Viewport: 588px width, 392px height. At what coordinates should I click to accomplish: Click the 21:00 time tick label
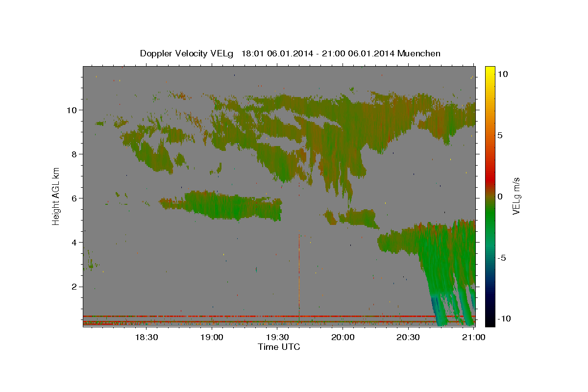473,337
